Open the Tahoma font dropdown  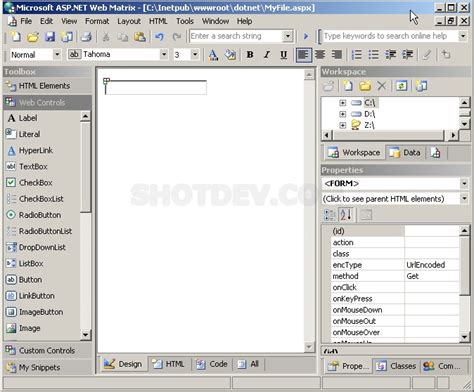click(164, 54)
